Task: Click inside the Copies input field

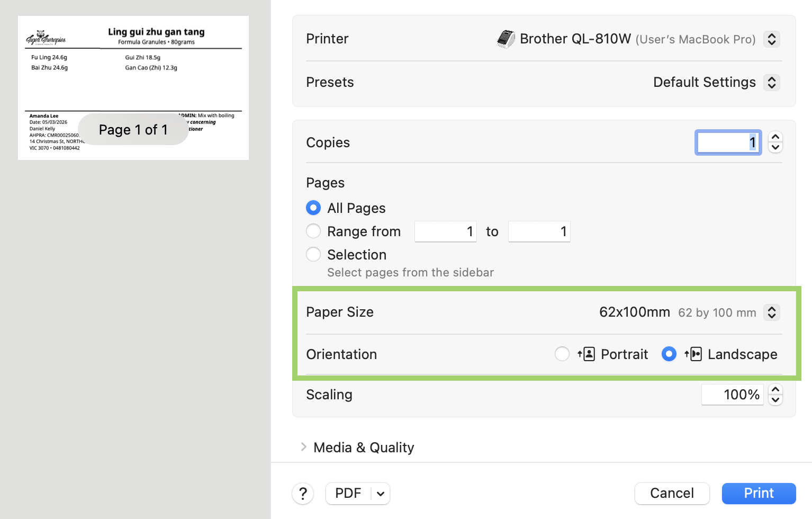Action: [x=728, y=142]
